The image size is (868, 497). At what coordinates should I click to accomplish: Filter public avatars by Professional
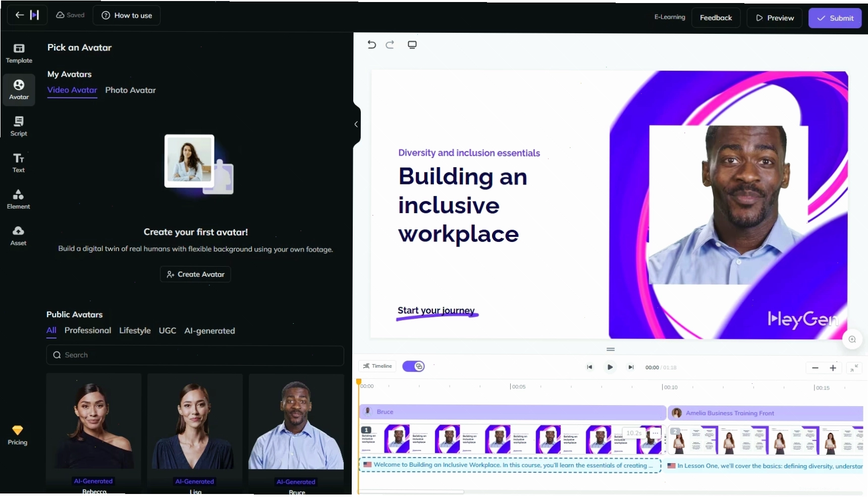(88, 330)
